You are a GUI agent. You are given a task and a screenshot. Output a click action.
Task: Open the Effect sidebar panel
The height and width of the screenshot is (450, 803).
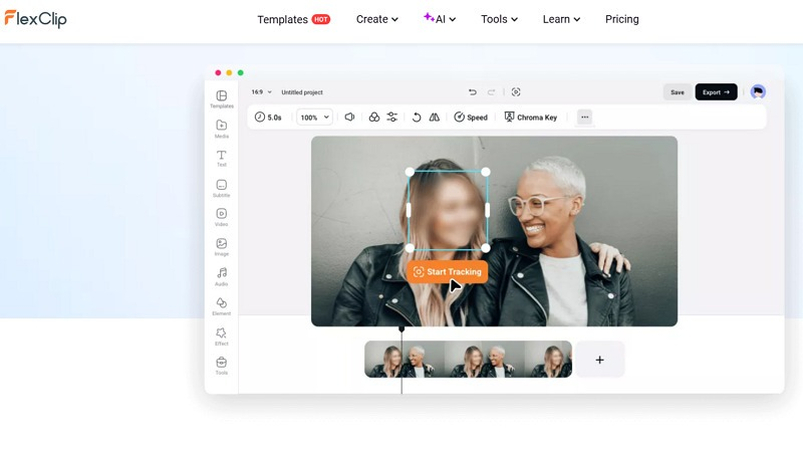(x=222, y=336)
